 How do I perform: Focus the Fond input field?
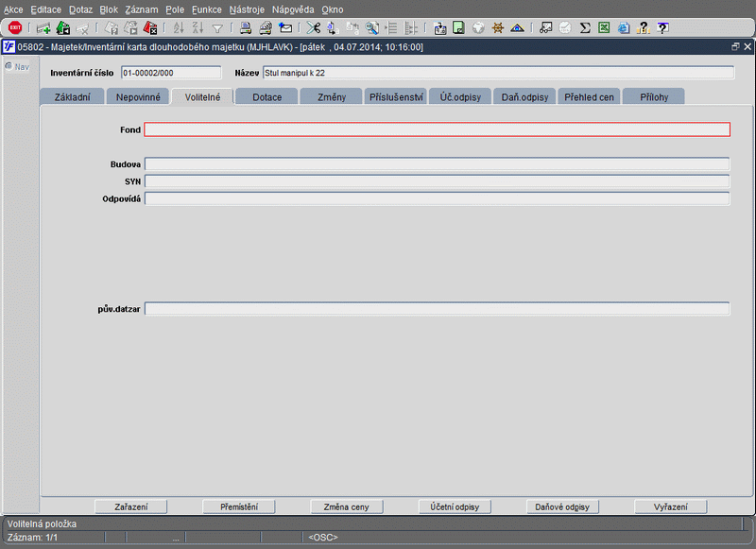pyautogui.click(x=437, y=129)
